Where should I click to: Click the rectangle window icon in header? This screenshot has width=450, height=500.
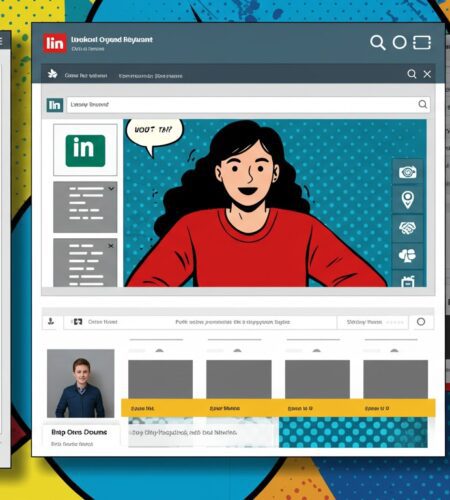[x=422, y=43]
